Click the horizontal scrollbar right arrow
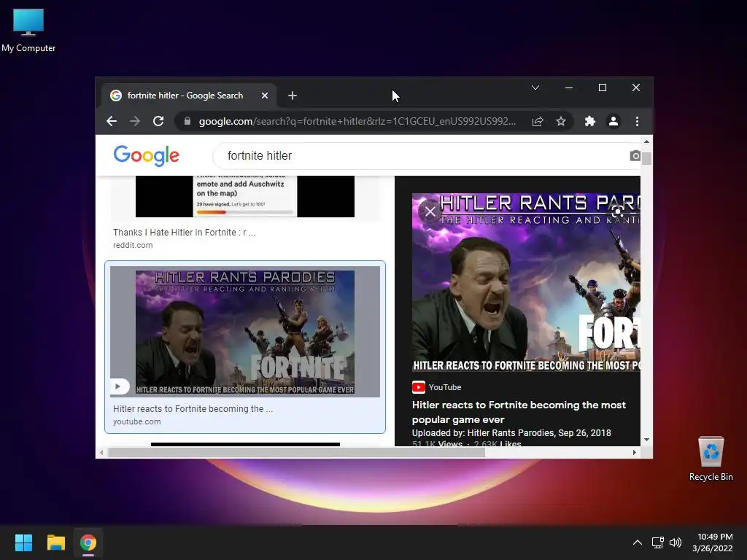The height and width of the screenshot is (560, 747). (x=635, y=452)
